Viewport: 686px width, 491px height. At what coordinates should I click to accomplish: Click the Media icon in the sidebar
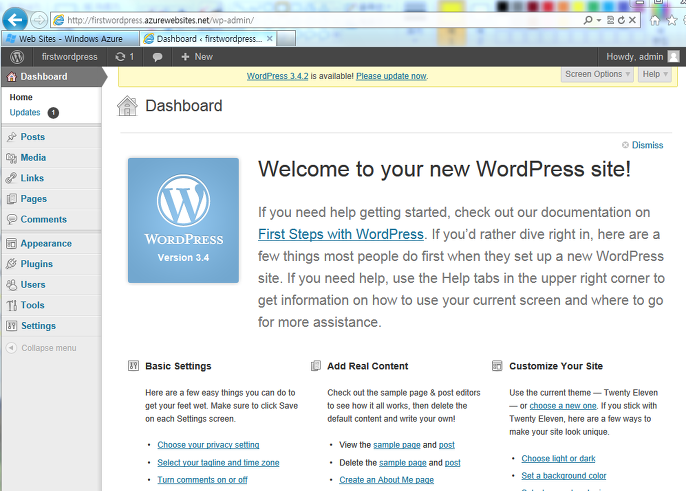tap(11, 158)
